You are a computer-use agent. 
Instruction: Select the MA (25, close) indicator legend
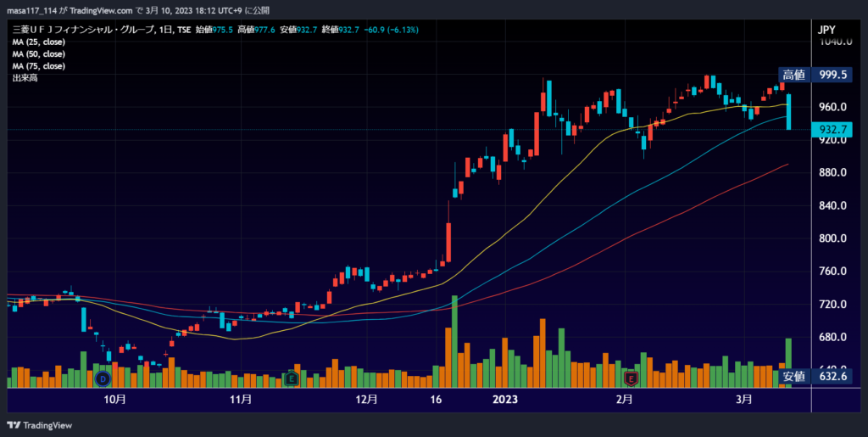pyautogui.click(x=39, y=42)
